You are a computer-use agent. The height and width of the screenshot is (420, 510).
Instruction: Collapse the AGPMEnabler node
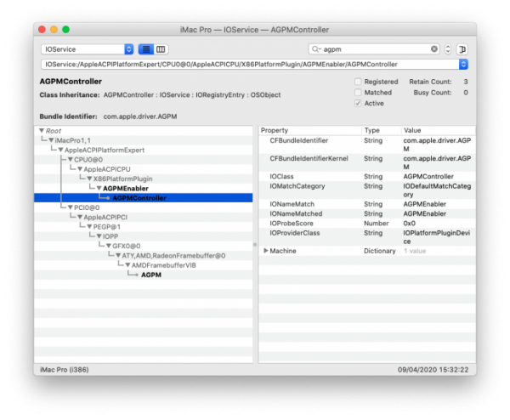(99, 189)
